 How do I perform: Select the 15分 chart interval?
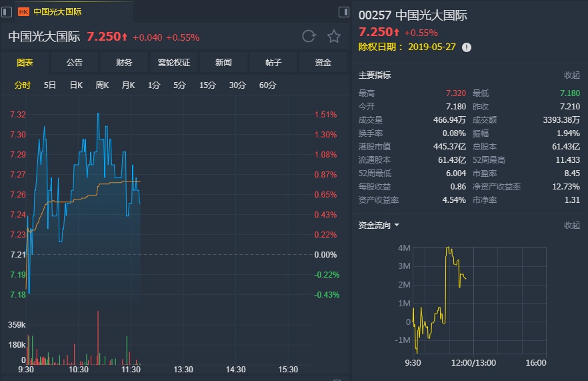point(207,85)
